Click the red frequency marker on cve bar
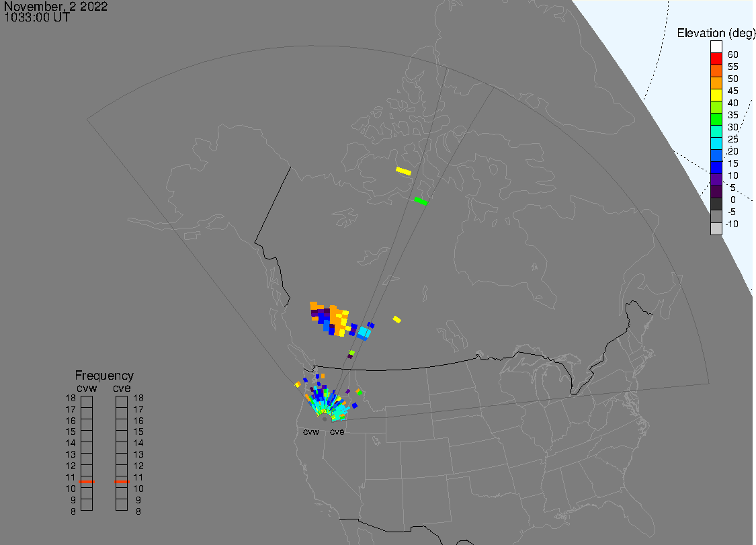The width and height of the screenshot is (756, 545). (x=122, y=481)
